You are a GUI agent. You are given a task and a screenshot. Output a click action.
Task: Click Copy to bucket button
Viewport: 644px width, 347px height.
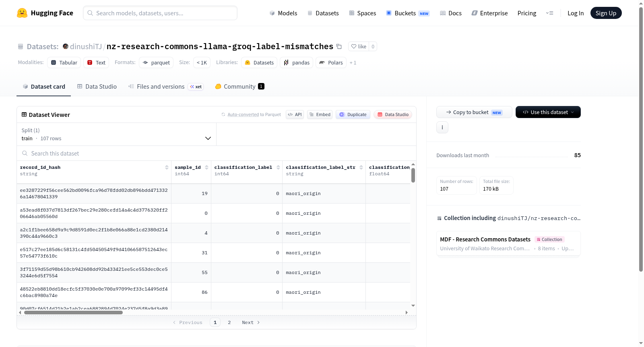[x=474, y=112]
